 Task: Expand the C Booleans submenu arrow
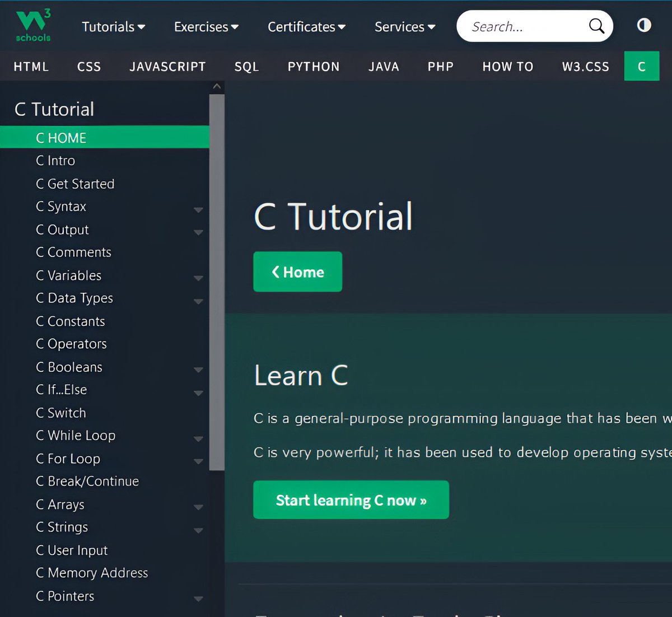(198, 370)
